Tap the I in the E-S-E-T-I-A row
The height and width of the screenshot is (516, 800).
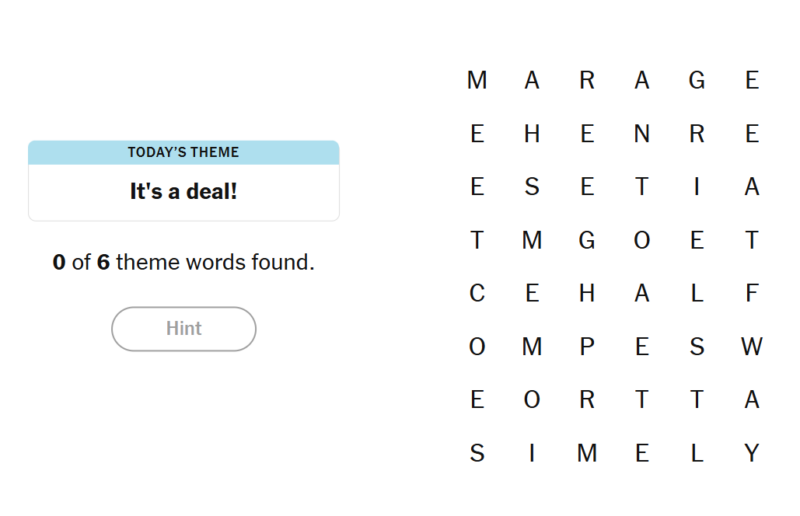coord(697,187)
